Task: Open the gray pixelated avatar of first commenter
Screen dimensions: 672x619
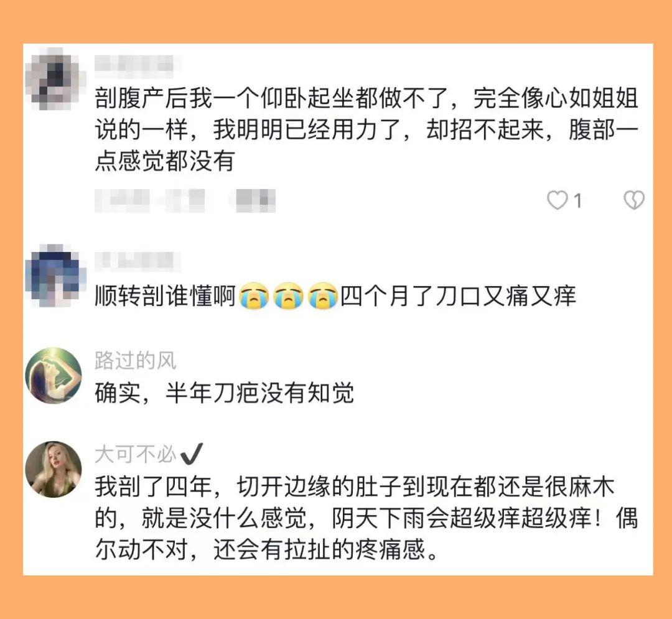Action: pos(55,78)
